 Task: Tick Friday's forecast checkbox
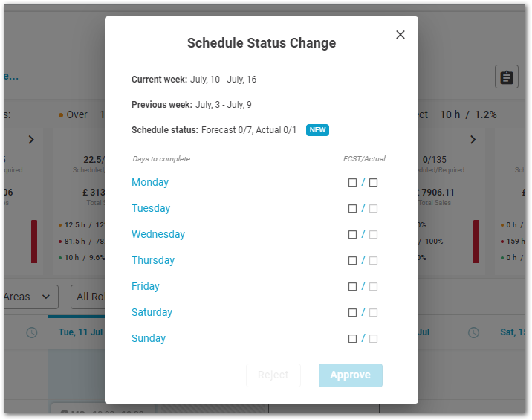click(x=352, y=286)
